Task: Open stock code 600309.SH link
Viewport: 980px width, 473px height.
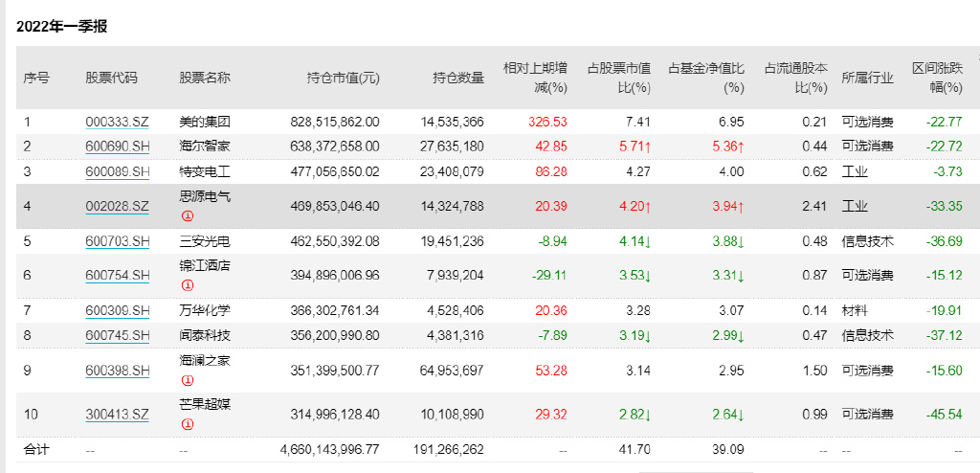Action: [118, 310]
